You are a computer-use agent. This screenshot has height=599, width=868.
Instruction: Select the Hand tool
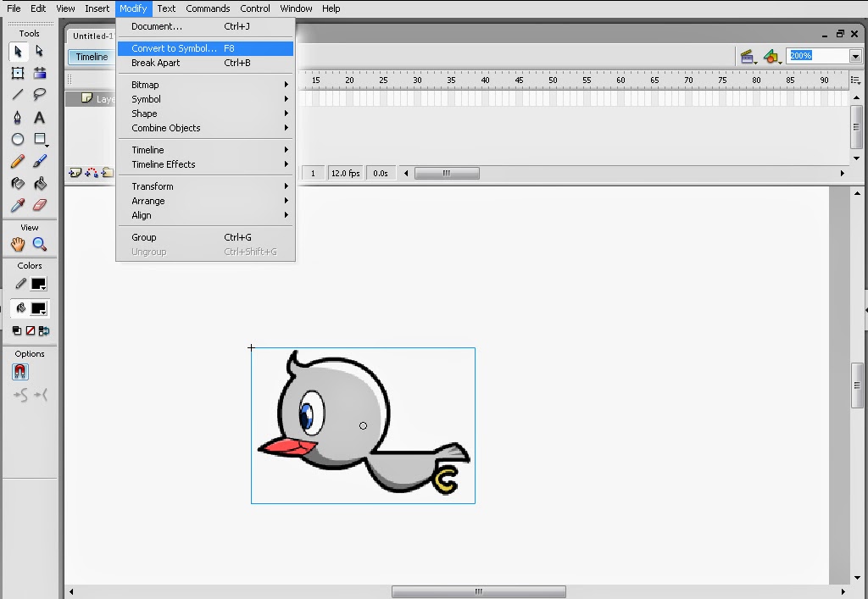(x=18, y=244)
